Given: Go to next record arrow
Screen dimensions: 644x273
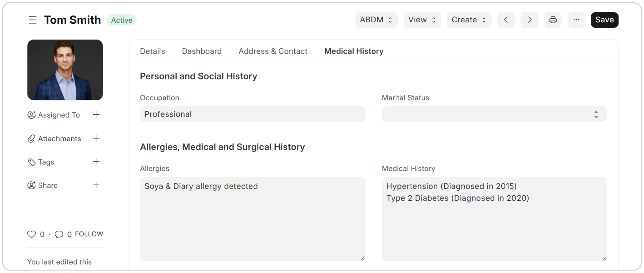Looking at the screenshot, I should 529,20.
